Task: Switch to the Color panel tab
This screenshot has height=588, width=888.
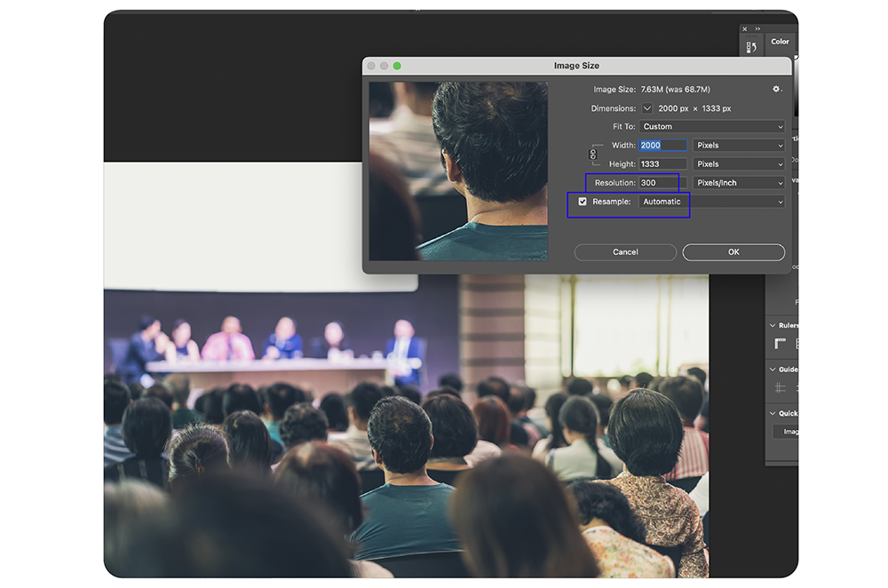Action: pos(780,42)
